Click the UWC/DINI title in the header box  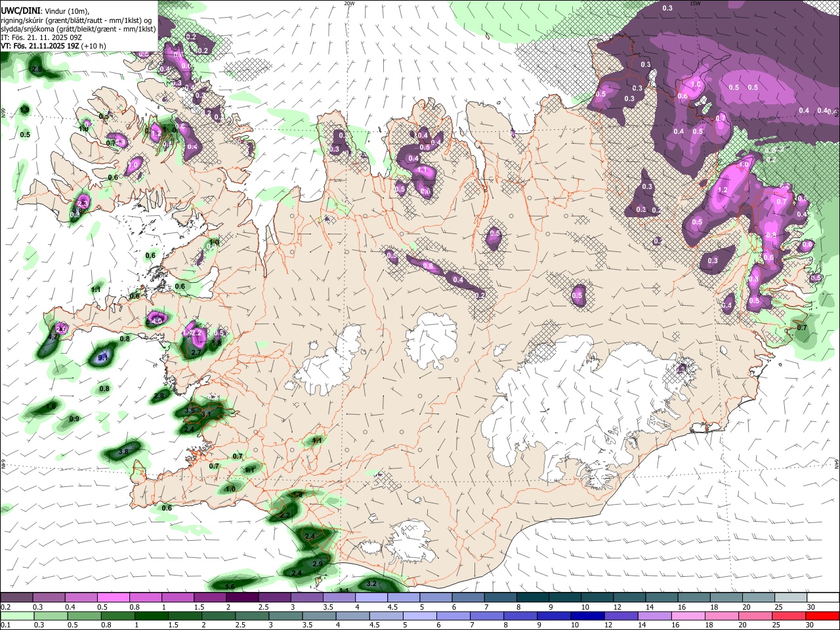pos(20,10)
